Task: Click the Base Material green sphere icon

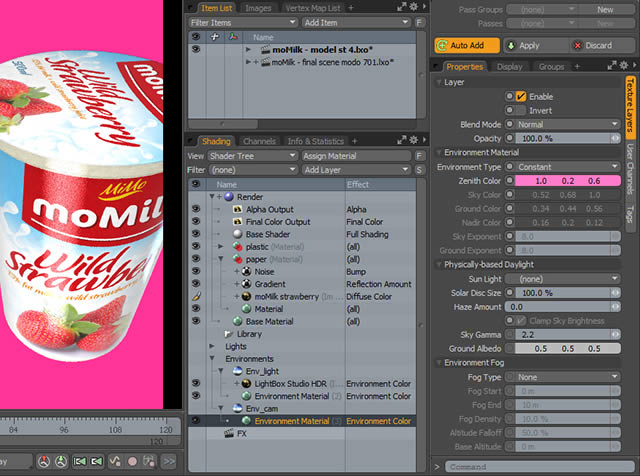Action: tap(238, 321)
